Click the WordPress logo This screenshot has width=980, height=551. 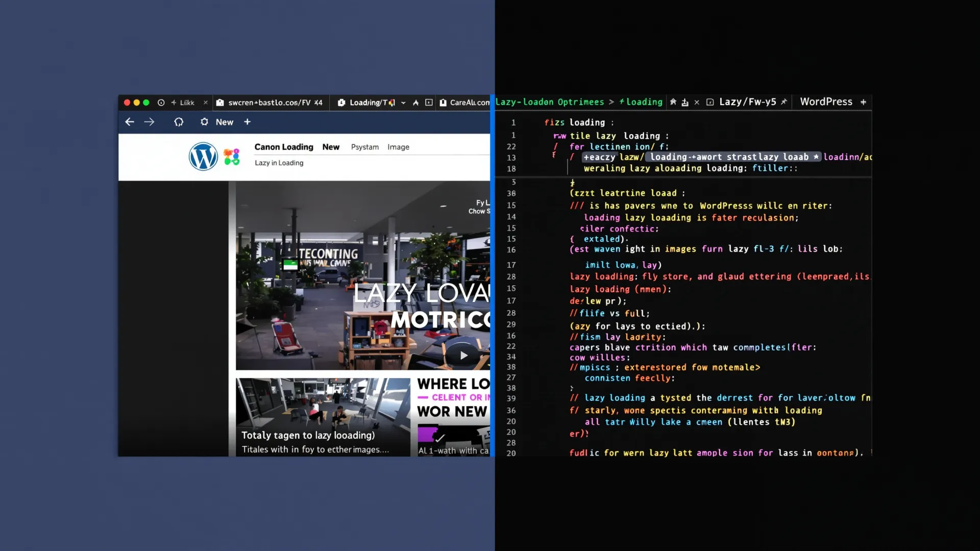[x=203, y=156]
